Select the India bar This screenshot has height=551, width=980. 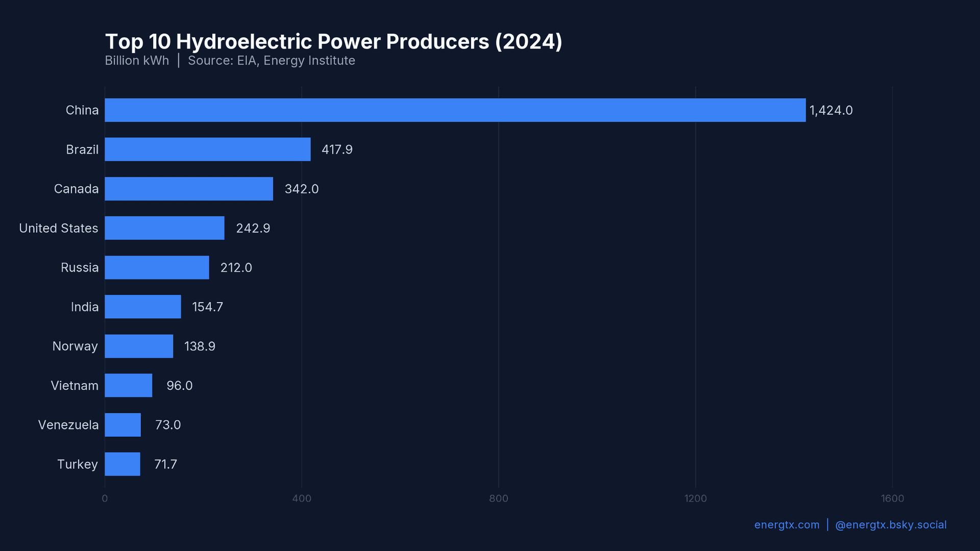pos(142,307)
